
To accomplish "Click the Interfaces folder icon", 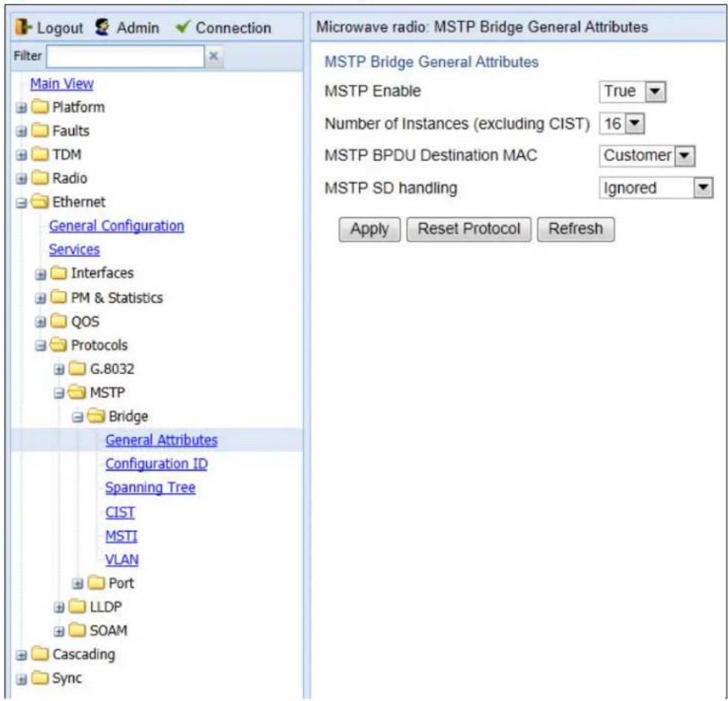I will point(58,273).
